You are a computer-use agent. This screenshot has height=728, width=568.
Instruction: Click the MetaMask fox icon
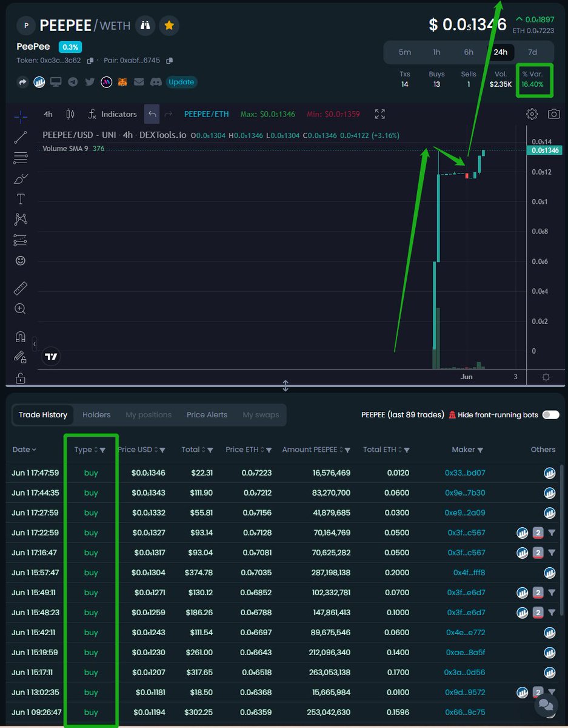coord(122,82)
